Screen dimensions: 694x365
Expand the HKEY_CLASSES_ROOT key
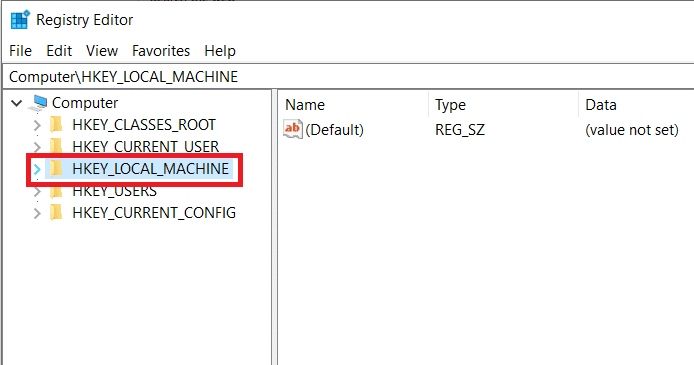pos(37,125)
